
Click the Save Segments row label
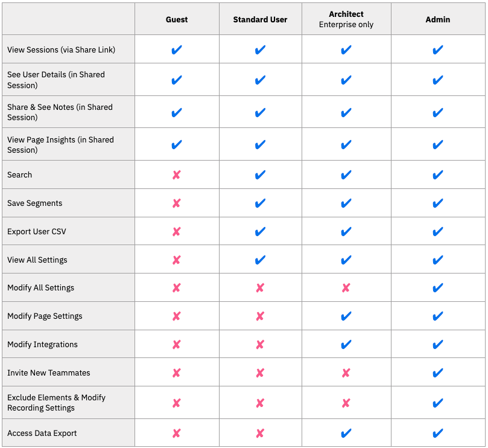[34, 203]
